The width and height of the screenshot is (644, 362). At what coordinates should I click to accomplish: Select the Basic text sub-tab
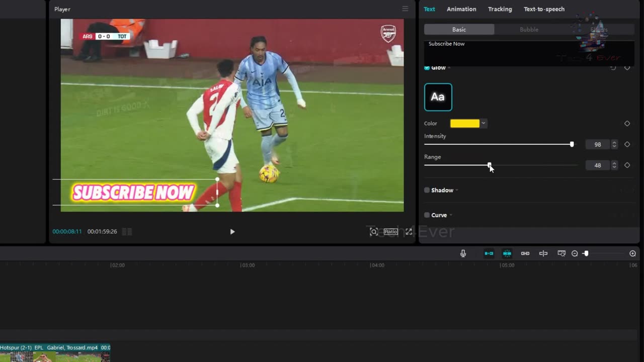[459, 30]
